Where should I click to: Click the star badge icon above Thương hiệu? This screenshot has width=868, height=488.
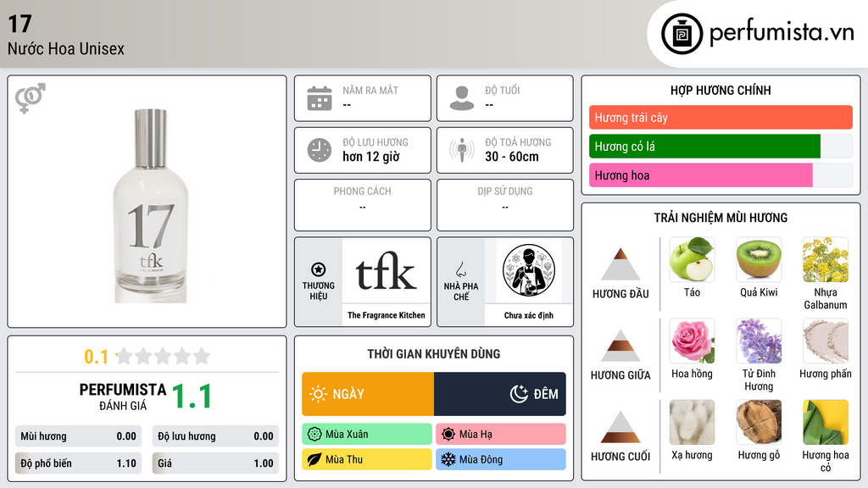coord(319,269)
